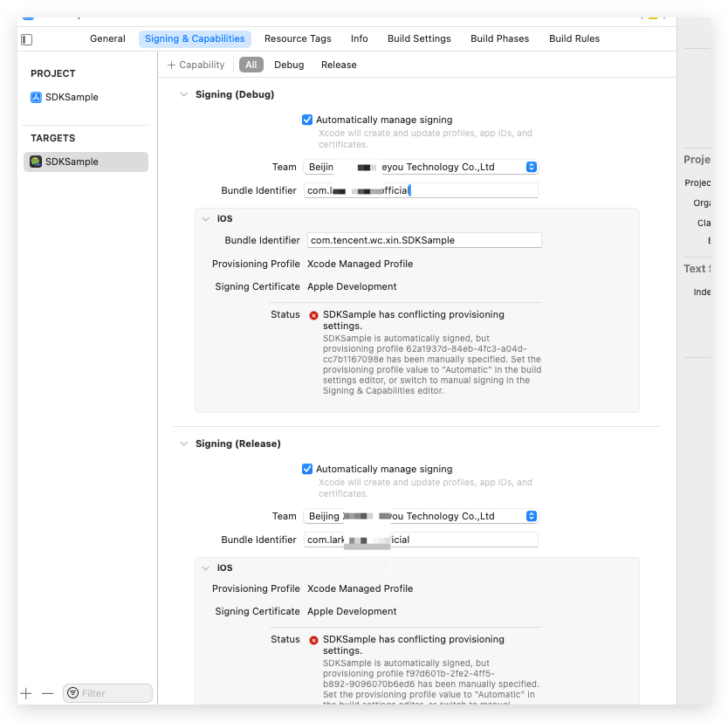The width and height of the screenshot is (728, 722).
Task: Click the minus icon to remove target
Action: click(47, 693)
